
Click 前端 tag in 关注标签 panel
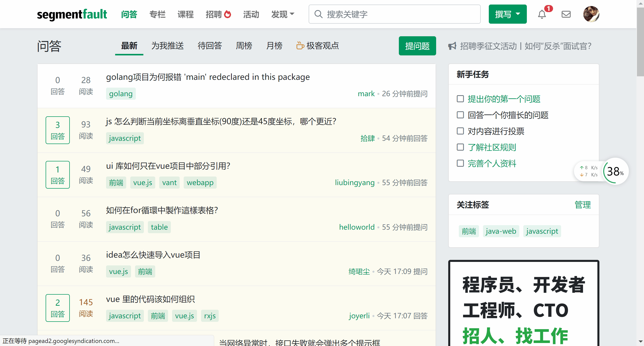click(x=469, y=231)
